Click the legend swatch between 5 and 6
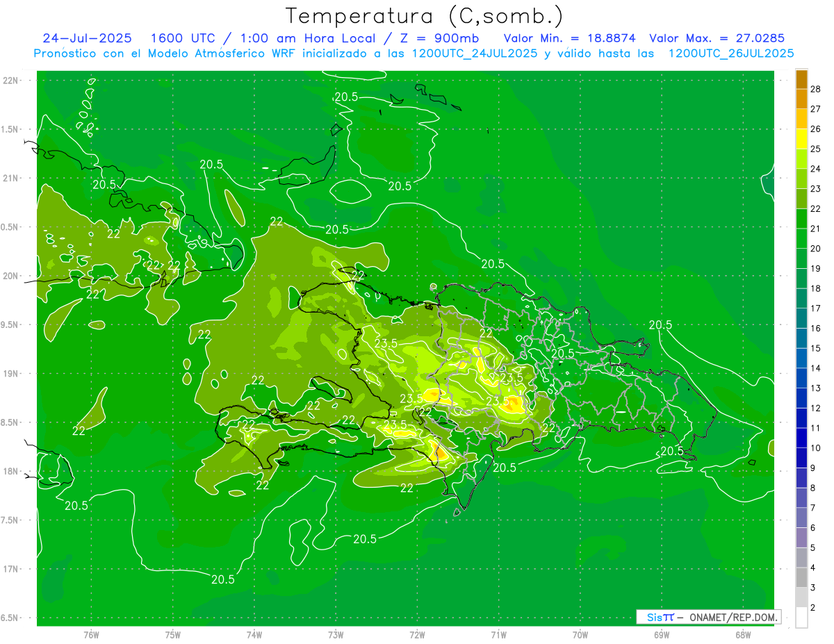The image size is (834, 644). (801, 538)
